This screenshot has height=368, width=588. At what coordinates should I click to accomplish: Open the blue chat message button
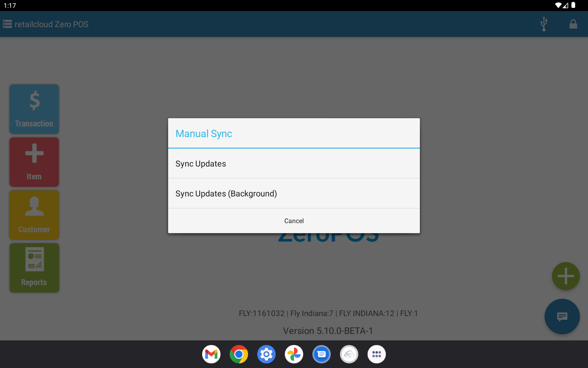tap(562, 316)
